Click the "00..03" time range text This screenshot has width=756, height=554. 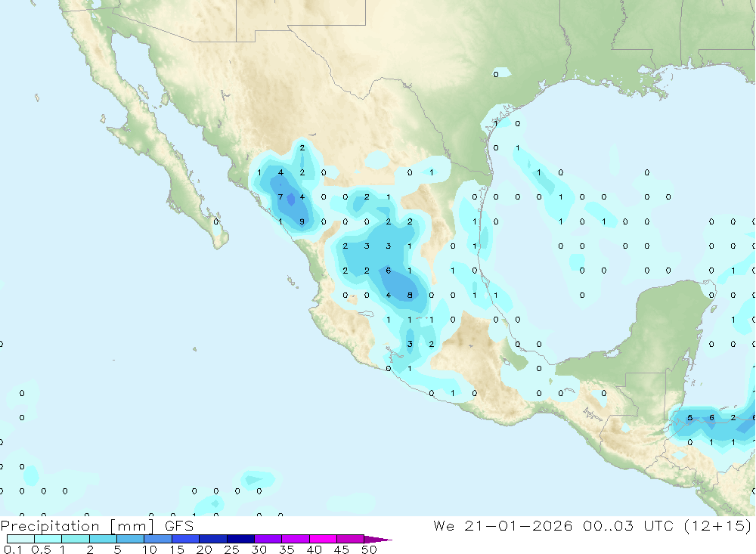pos(608,525)
